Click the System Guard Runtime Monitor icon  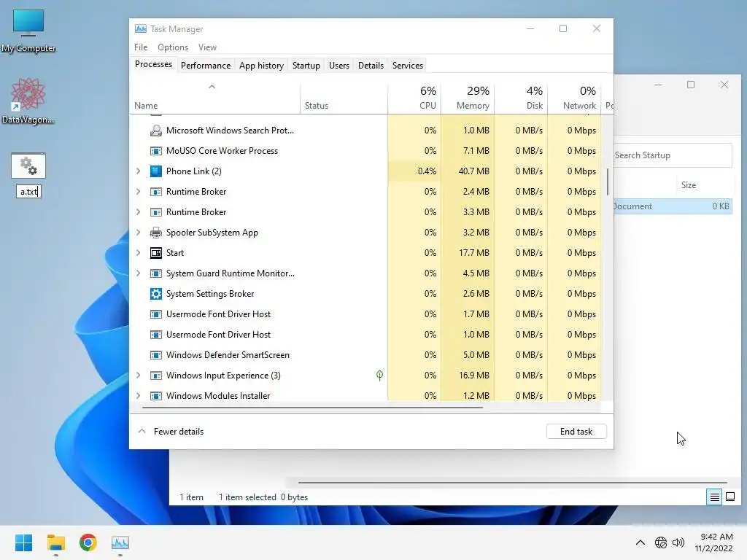pos(156,273)
